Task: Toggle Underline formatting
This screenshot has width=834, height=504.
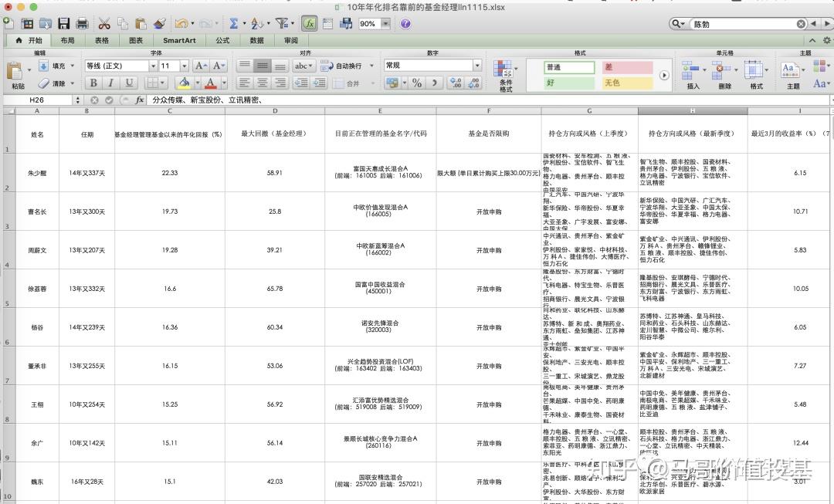Action: coord(129,83)
